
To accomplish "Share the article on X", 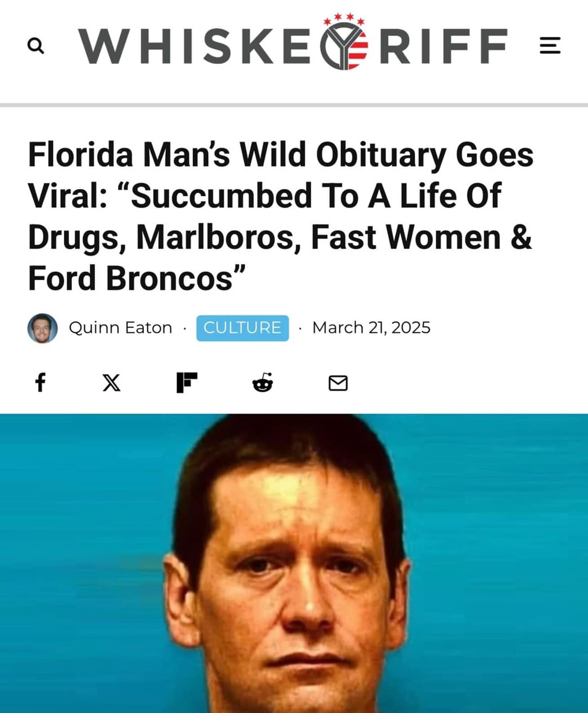I will [x=111, y=383].
